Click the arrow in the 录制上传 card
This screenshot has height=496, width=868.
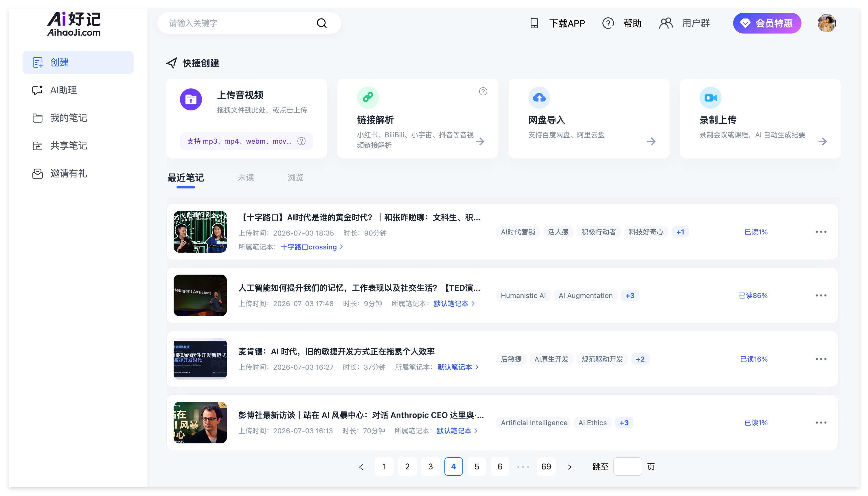click(822, 141)
